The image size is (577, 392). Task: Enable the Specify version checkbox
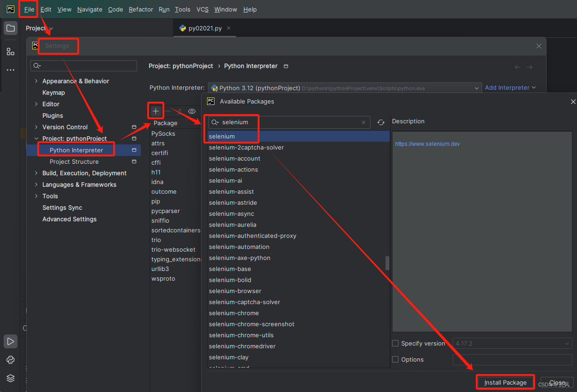pos(395,343)
